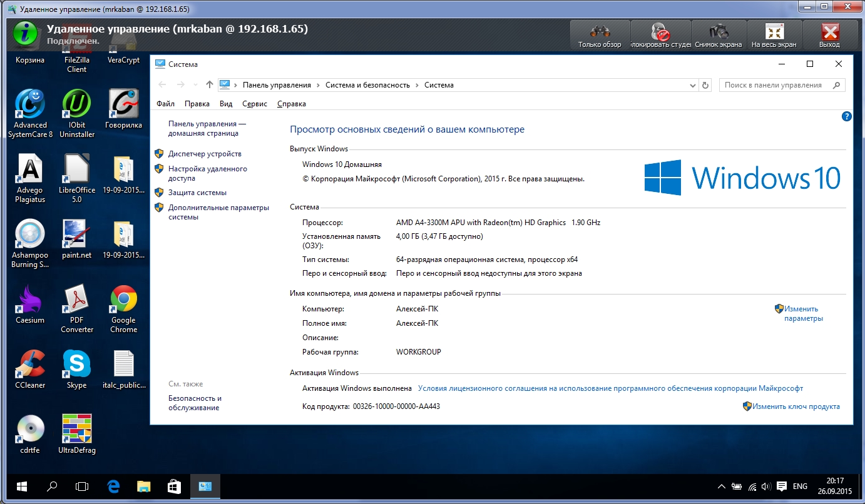Select the Caesium desktop icon

pos(30,304)
